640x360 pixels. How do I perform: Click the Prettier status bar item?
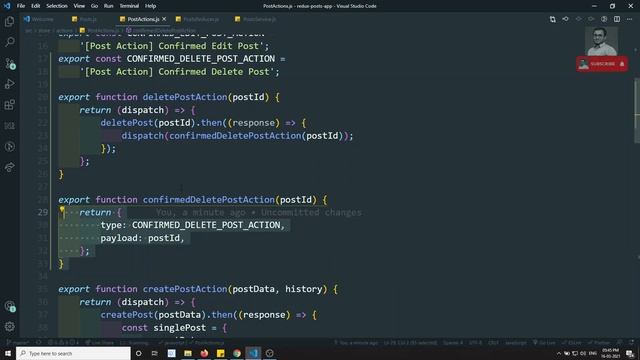(599, 342)
